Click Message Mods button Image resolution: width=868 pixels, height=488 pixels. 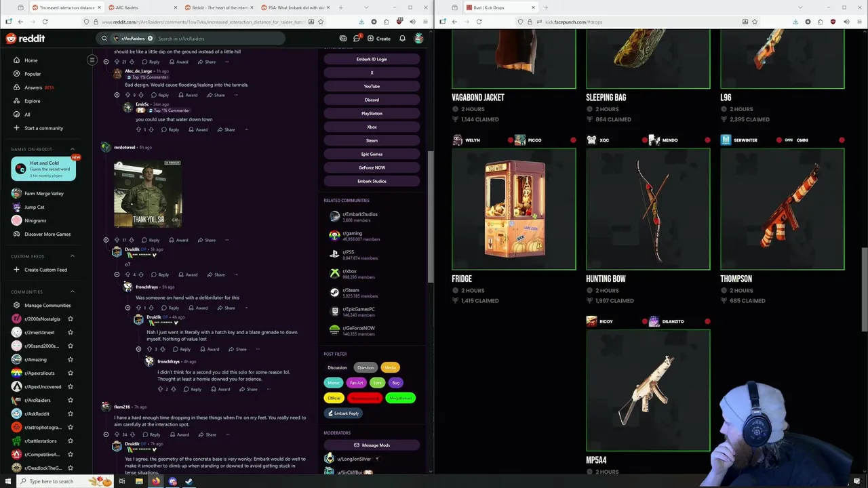coord(372,445)
